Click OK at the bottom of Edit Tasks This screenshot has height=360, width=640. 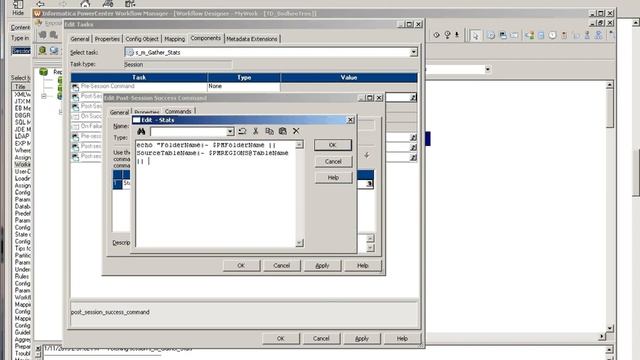point(280,338)
